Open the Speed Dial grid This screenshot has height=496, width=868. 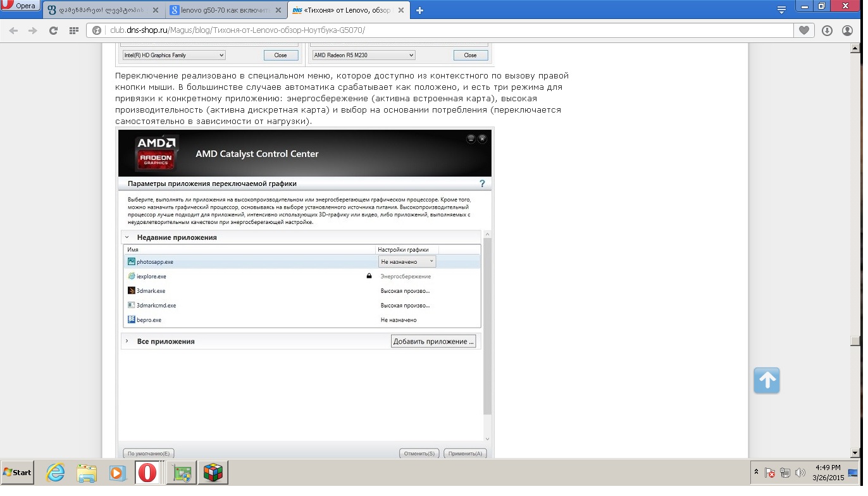click(x=73, y=30)
